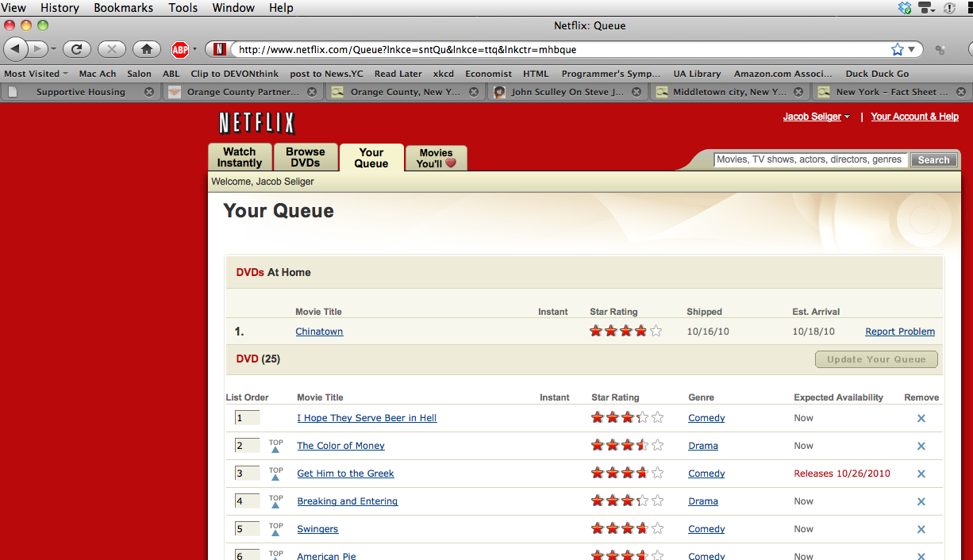Screen dimensions: 973x560
Task: Remove Get Him to the Greek from queue
Action: tap(921, 474)
